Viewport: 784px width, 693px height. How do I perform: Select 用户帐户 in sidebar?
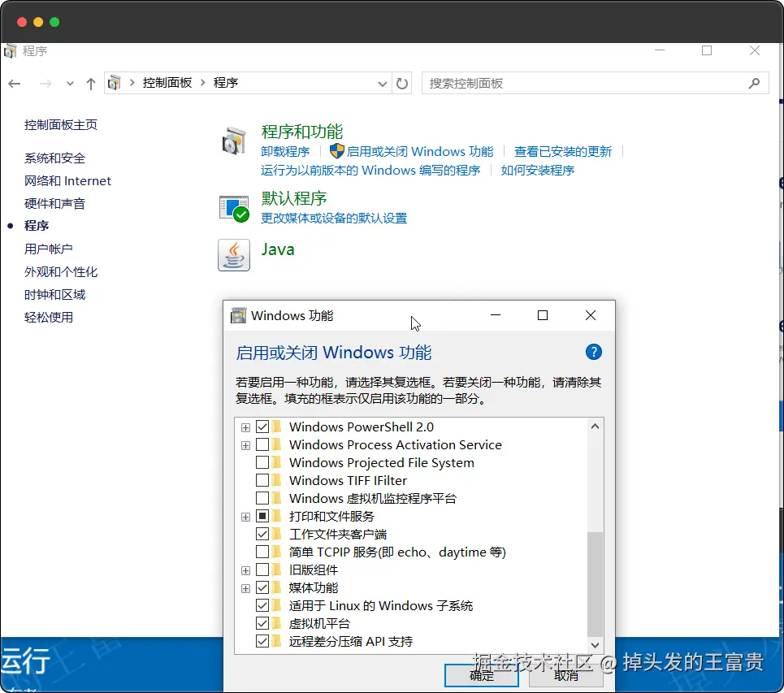pyautogui.click(x=49, y=249)
